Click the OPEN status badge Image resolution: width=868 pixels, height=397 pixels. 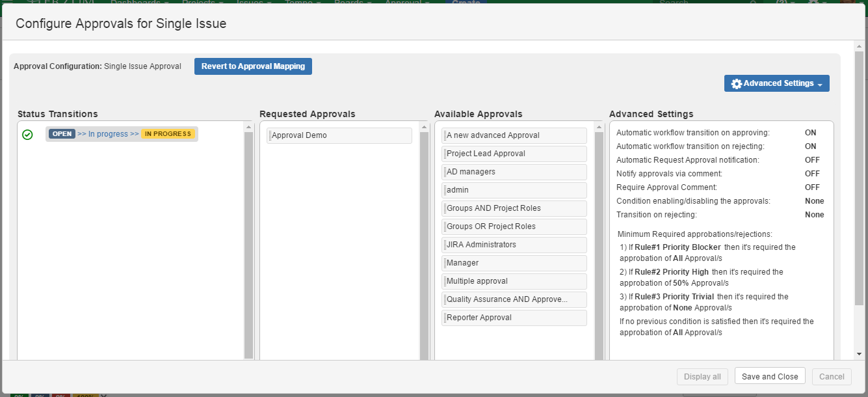point(62,134)
